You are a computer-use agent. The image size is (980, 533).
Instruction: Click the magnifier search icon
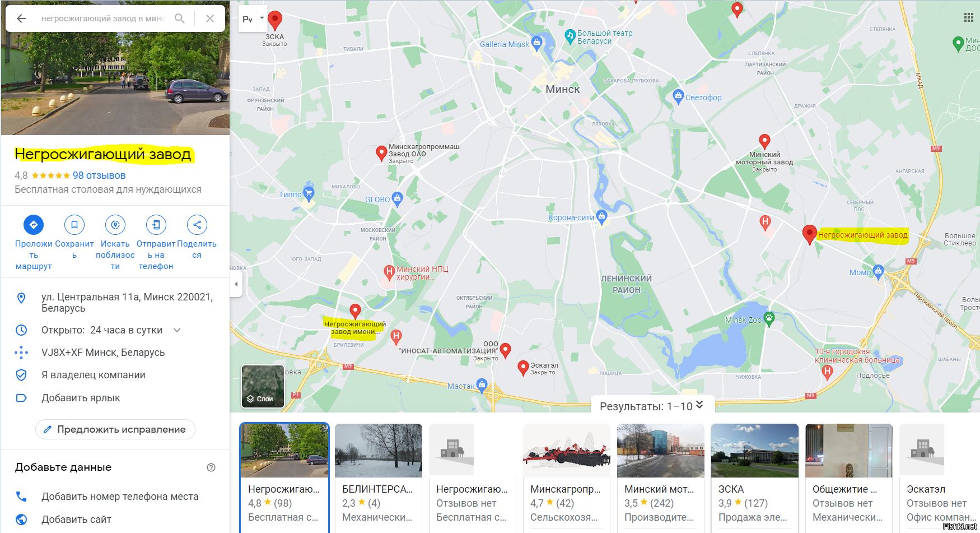click(x=180, y=18)
